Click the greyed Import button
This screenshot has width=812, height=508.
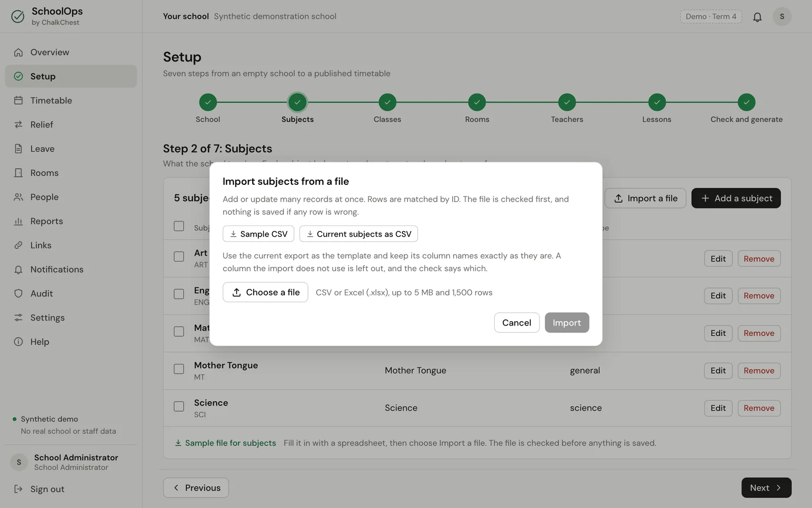tap(567, 323)
